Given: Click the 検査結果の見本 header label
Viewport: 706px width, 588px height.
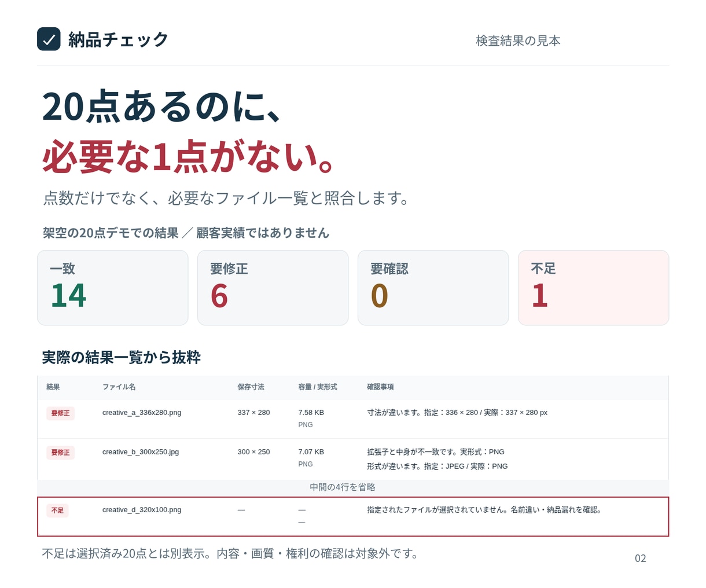Looking at the screenshot, I should point(518,41).
